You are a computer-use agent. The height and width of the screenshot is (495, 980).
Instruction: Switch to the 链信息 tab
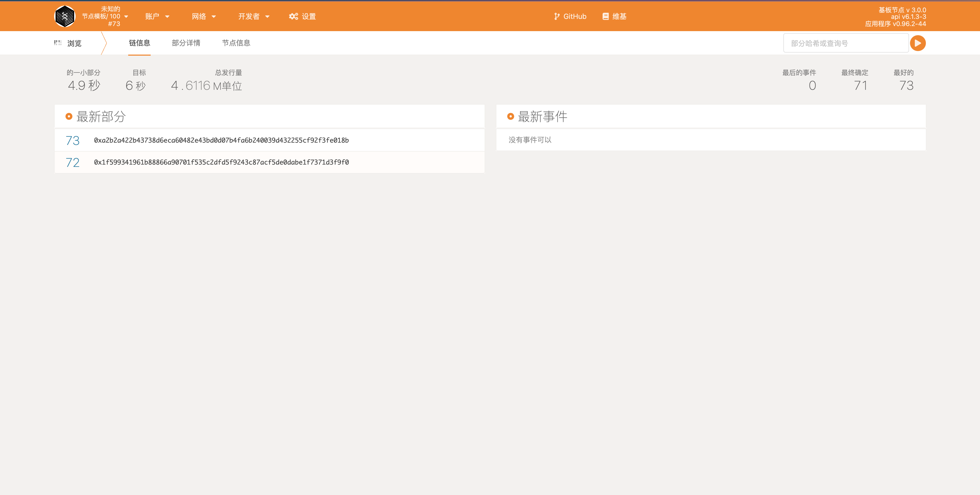(x=140, y=43)
